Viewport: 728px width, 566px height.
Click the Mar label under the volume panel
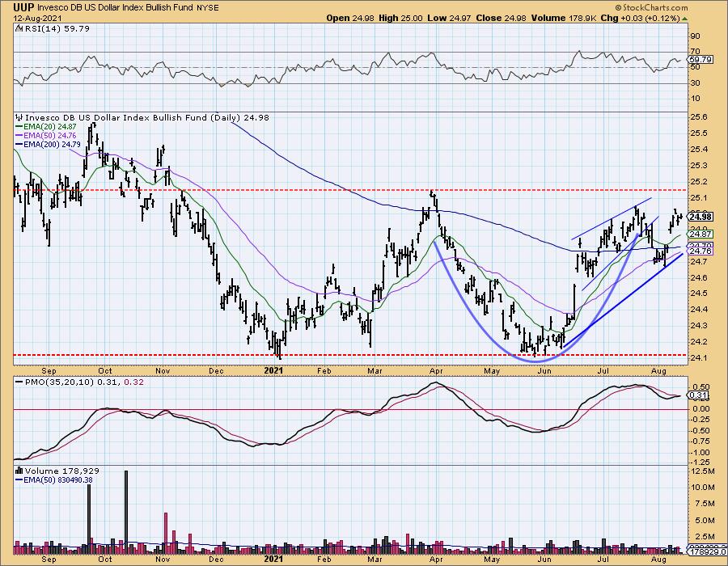[x=375, y=559]
